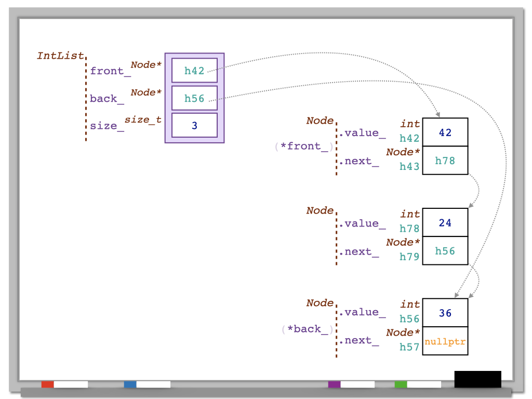The height and width of the screenshot is (399, 532).
Task: Click the IntList type label
Action: tap(60, 56)
